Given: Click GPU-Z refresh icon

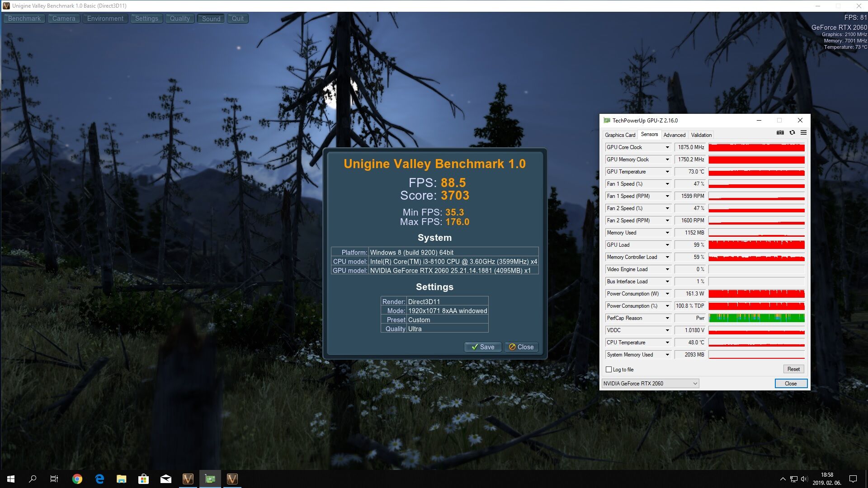Looking at the screenshot, I should [x=792, y=133].
